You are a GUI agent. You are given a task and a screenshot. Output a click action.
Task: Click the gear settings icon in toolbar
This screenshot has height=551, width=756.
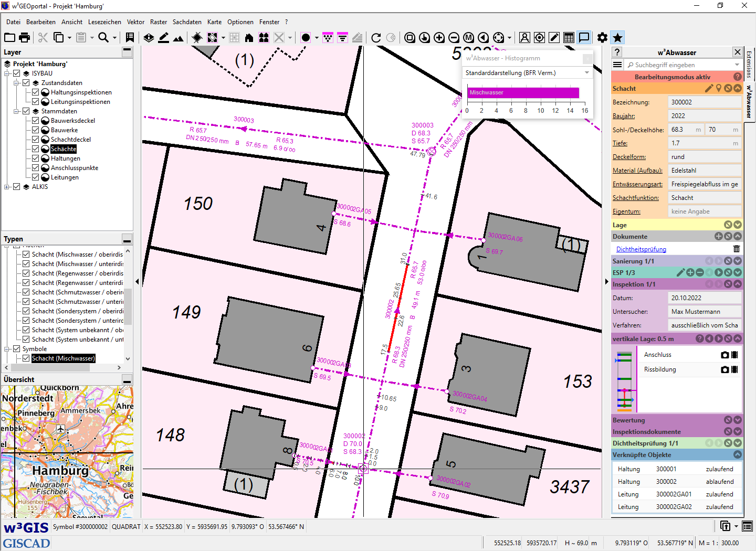pyautogui.click(x=602, y=37)
